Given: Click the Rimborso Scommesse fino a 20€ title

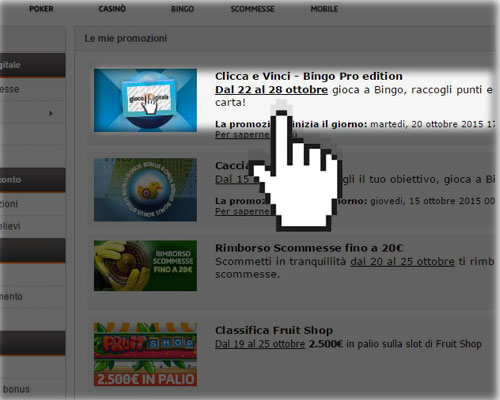Looking at the screenshot, I should click(x=309, y=248).
